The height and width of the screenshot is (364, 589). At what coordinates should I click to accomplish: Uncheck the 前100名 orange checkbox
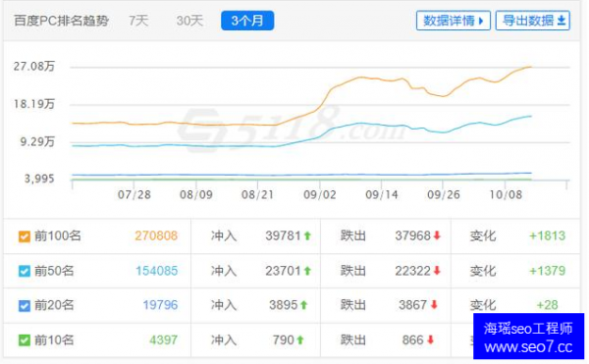pos(25,236)
